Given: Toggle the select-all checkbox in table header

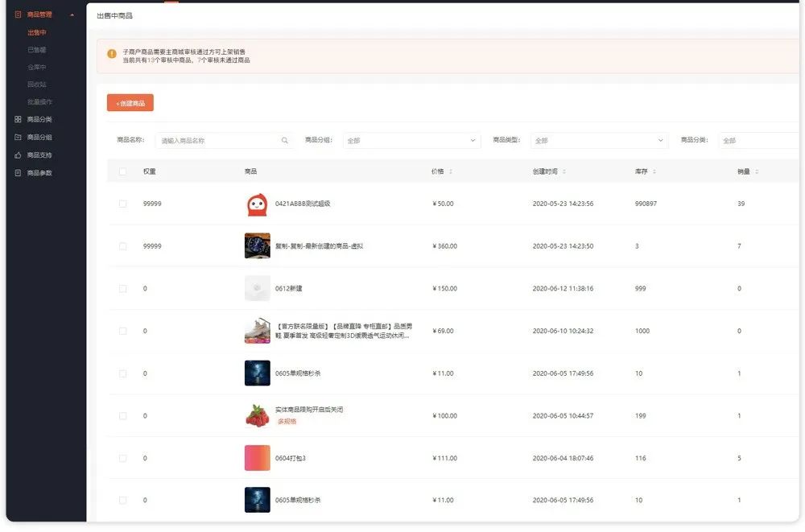Looking at the screenshot, I should point(122,171).
